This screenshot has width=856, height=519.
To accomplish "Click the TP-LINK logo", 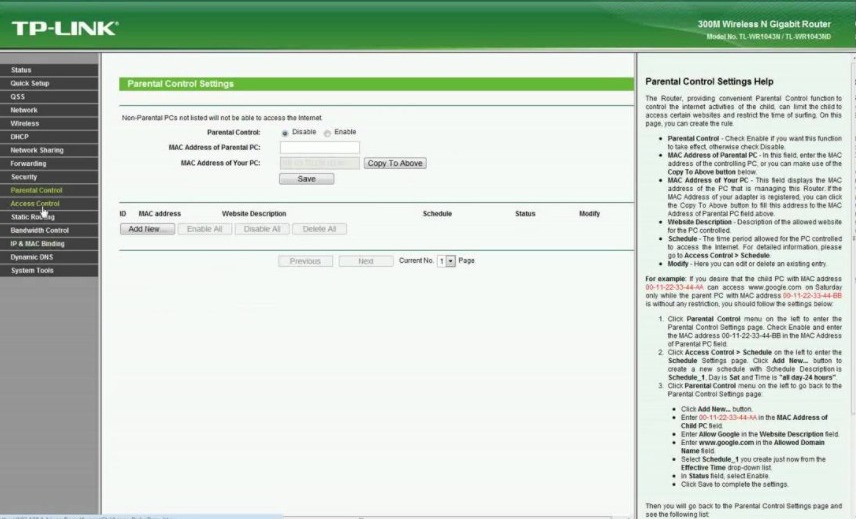I will click(x=64, y=27).
